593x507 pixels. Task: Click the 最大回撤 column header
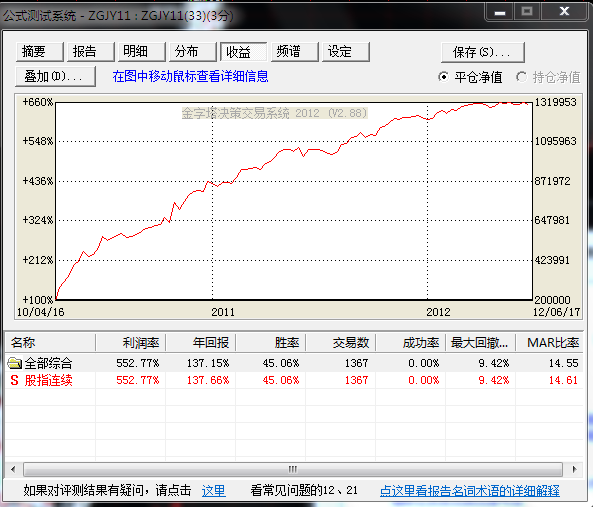[480, 343]
